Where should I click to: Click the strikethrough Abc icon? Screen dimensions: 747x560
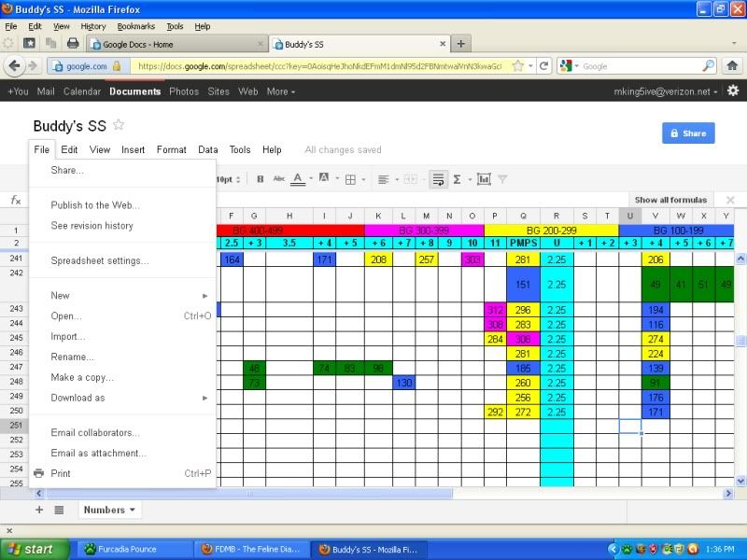[278, 179]
